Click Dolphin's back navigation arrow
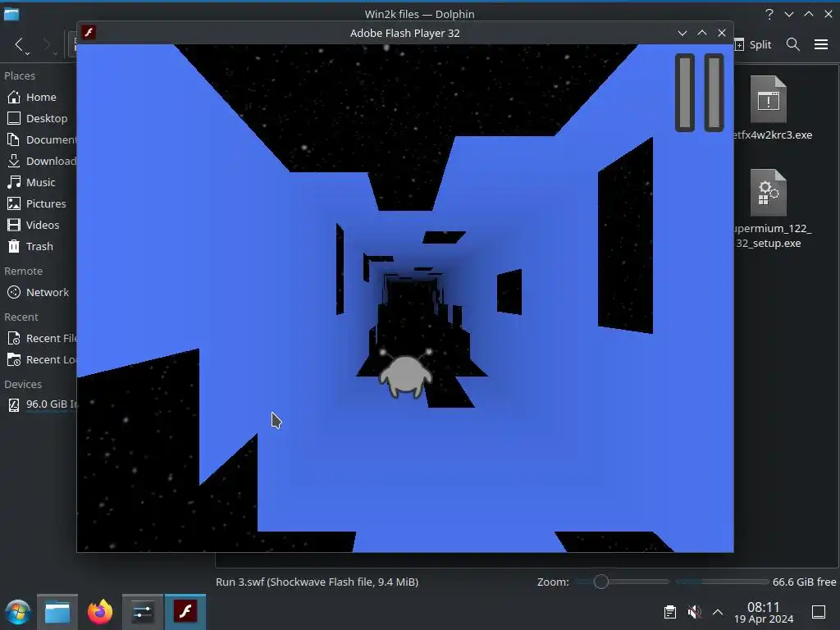The image size is (840, 630). coord(20,44)
